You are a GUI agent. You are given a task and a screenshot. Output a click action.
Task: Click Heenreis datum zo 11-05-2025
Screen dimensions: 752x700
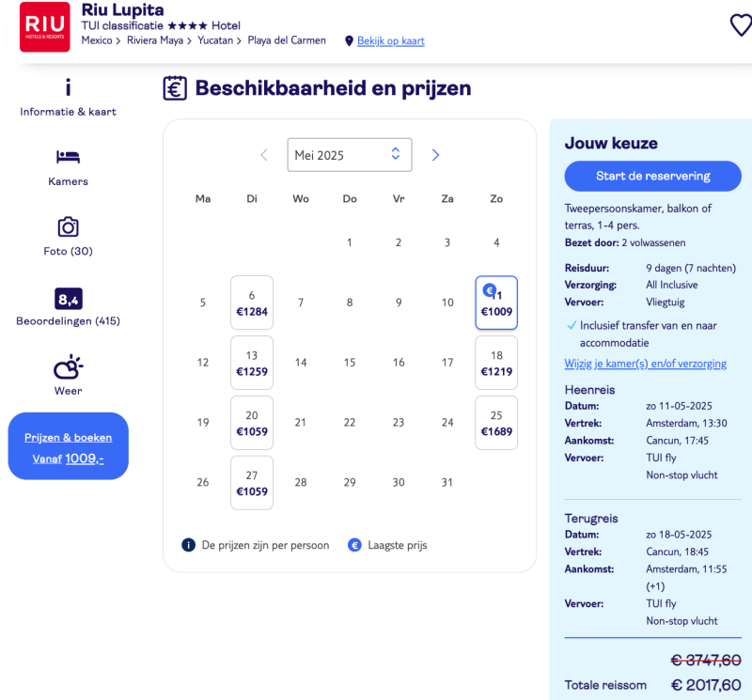[679, 406]
